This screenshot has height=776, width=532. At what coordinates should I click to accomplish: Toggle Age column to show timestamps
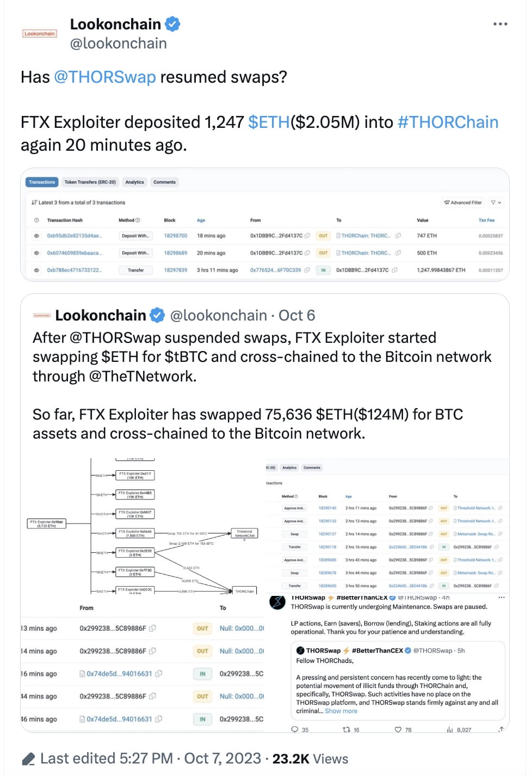(201, 220)
